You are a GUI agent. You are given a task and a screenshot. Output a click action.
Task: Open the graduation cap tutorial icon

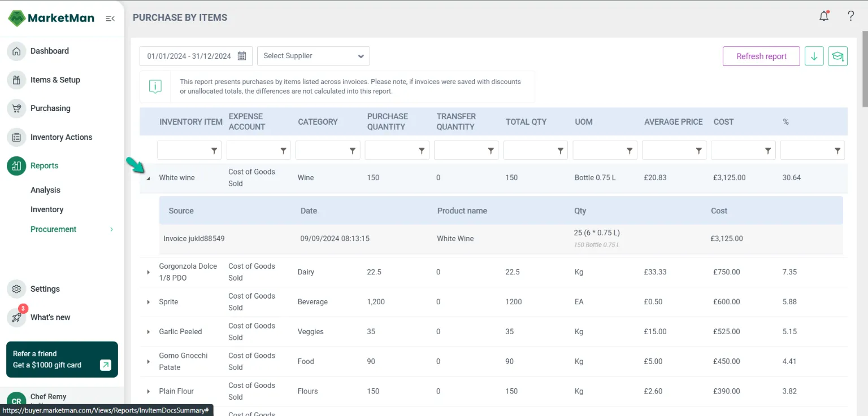tap(837, 56)
